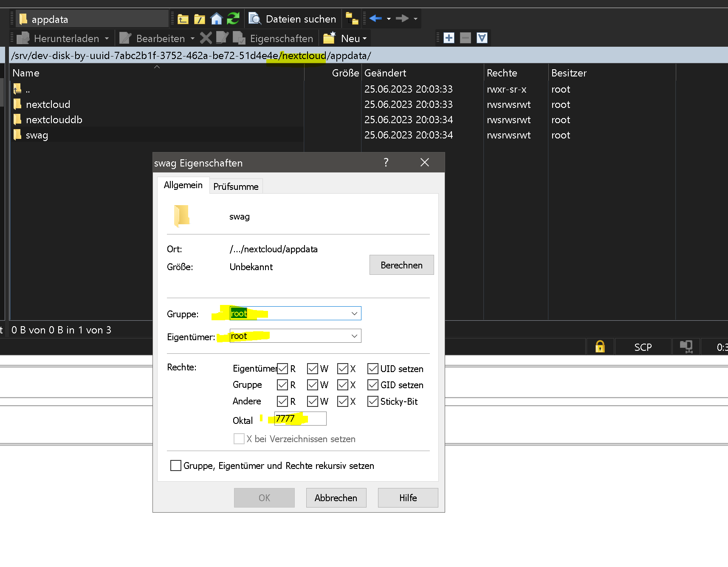Open Dateien suchen file search
Image resolution: width=728 pixels, height=567 pixels.
pos(293,19)
